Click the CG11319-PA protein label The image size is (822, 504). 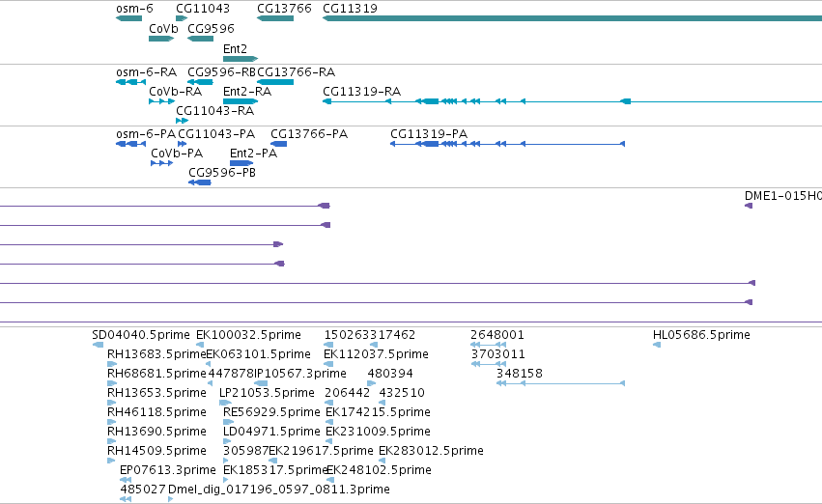tap(429, 134)
